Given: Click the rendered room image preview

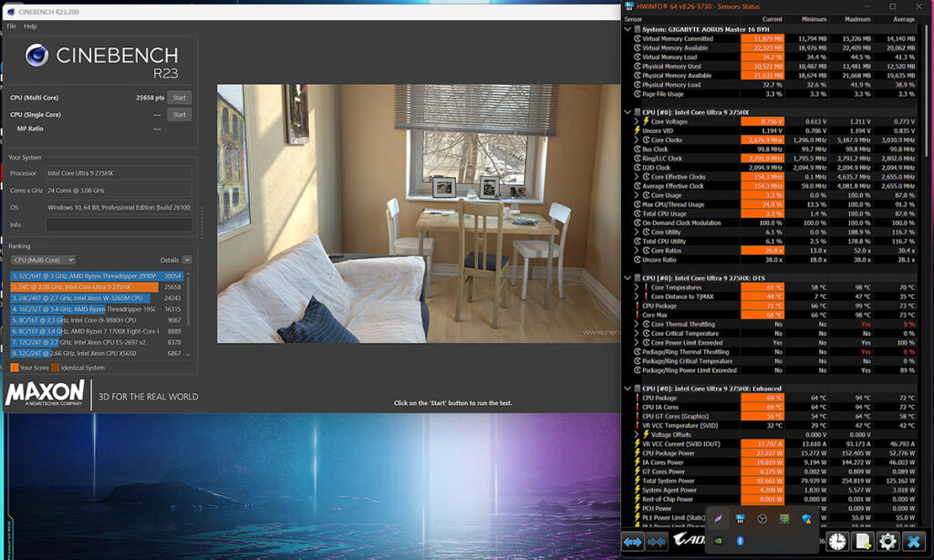Looking at the screenshot, I should tap(418, 213).
